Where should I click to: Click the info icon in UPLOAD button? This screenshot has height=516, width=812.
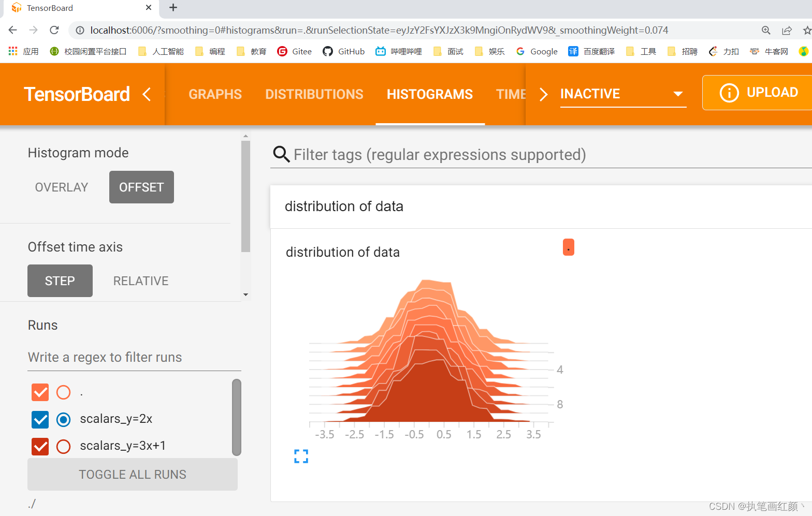tap(729, 93)
